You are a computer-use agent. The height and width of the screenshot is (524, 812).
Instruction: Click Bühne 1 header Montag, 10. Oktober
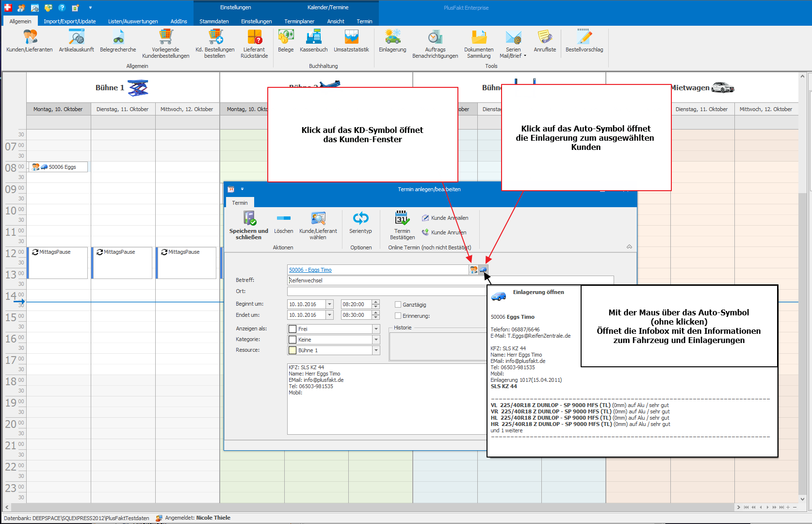[x=58, y=109]
